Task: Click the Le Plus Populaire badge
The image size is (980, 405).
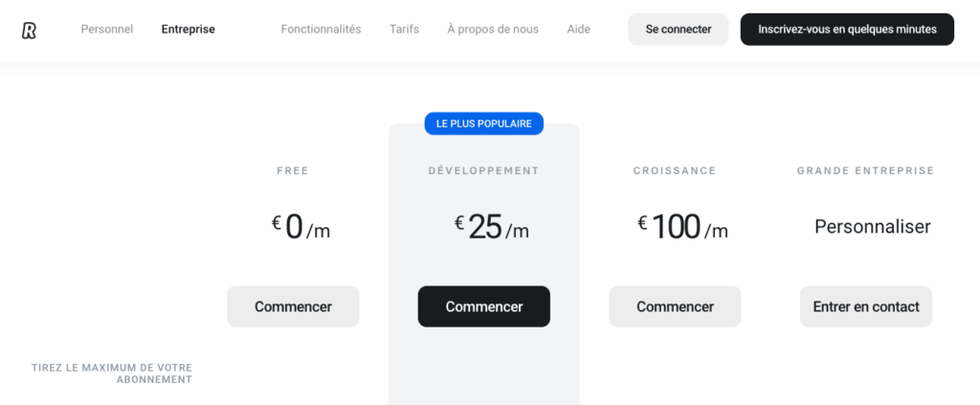Action: coord(483,124)
